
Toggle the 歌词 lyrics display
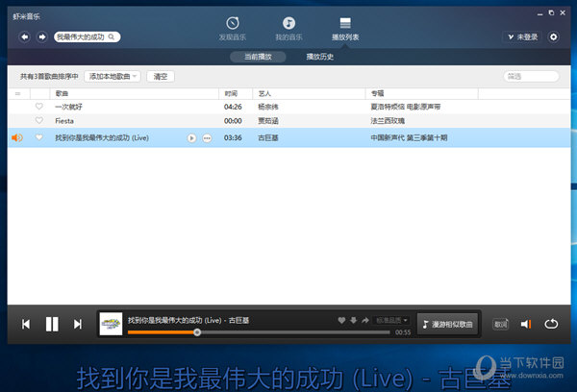(x=500, y=324)
